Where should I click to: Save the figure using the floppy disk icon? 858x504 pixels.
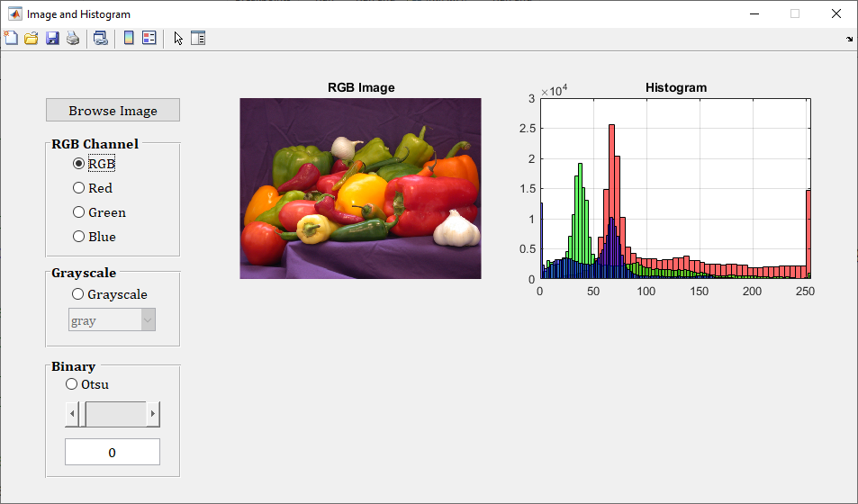pyautogui.click(x=52, y=38)
